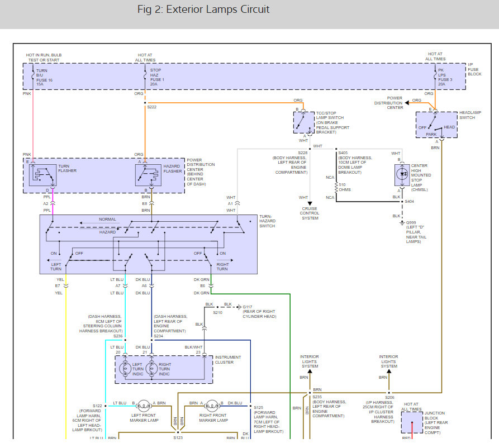This screenshot has width=499, height=448.
Task: Click the Stop Haz Fuse 1 symbol
Action: (x=145, y=76)
